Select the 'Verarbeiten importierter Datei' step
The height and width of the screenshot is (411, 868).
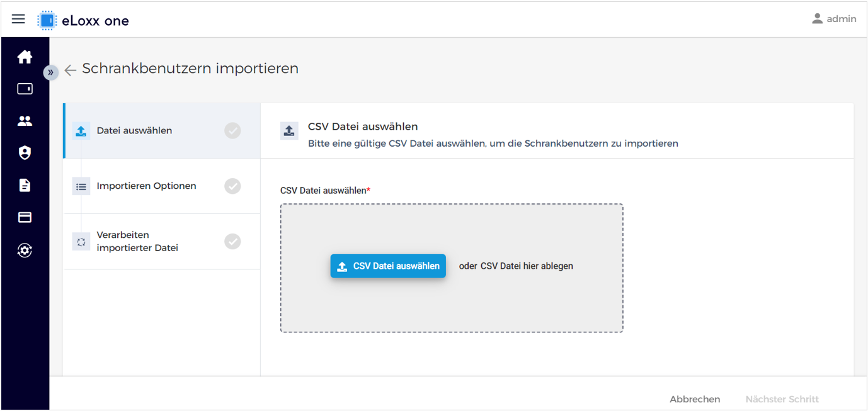162,242
